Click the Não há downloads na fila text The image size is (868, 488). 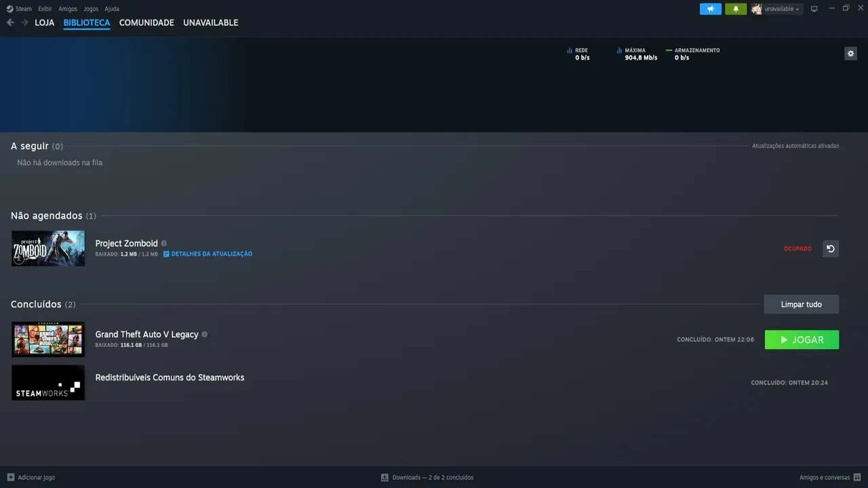[x=60, y=163]
